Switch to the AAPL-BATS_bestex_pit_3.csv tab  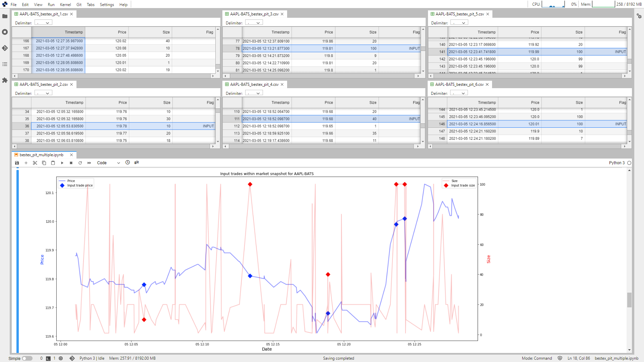(x=254, y=14)
